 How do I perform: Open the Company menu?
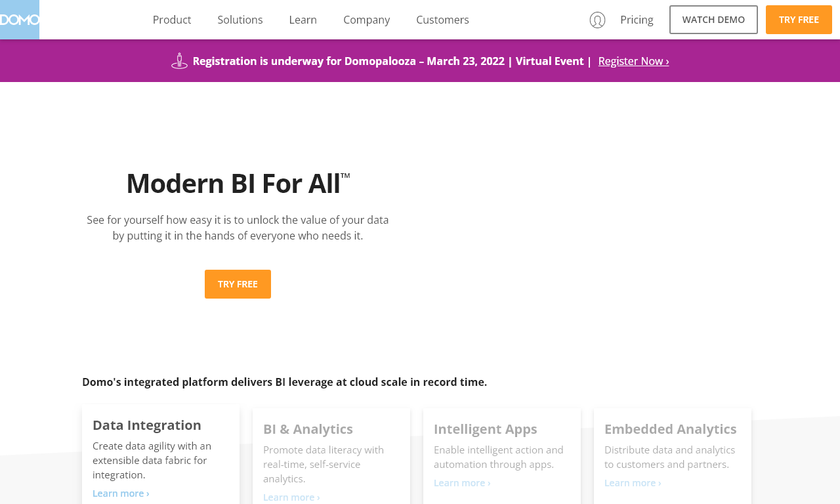[x=367, y=20]
